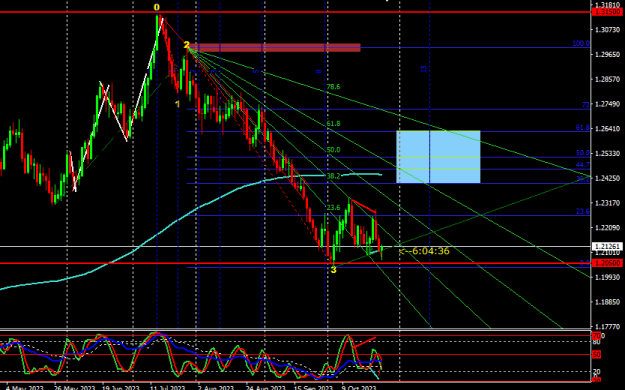
Task: Click the 9 Oct 2023 date label
Action: point(359,388)
